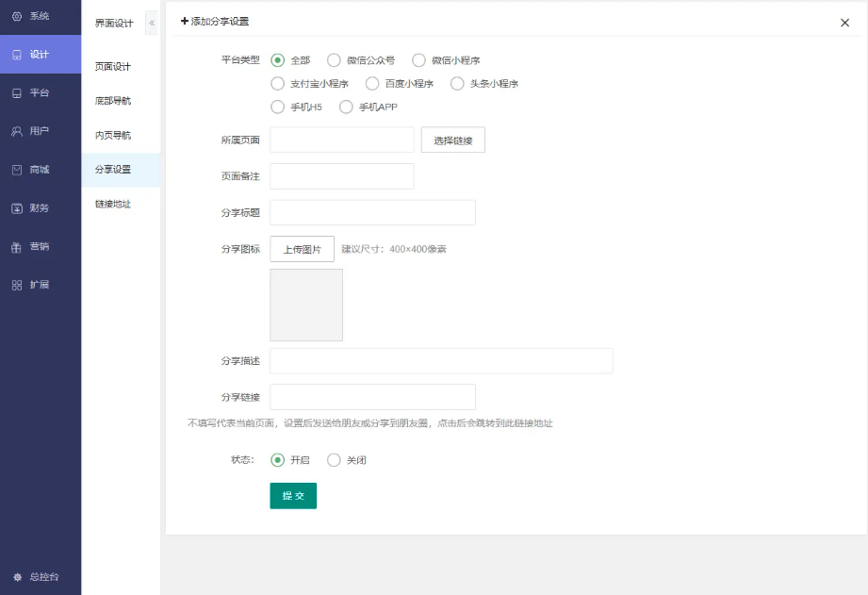Focus the 所属页面 input field

click(342, 140)
